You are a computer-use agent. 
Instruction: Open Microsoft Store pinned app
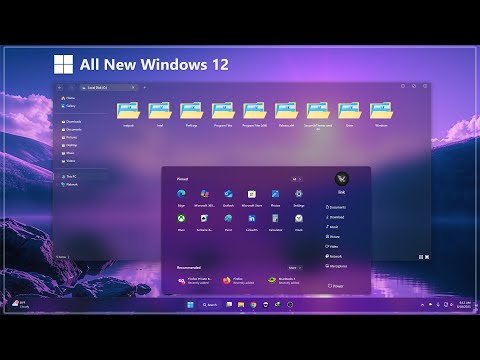pos(252,194)
